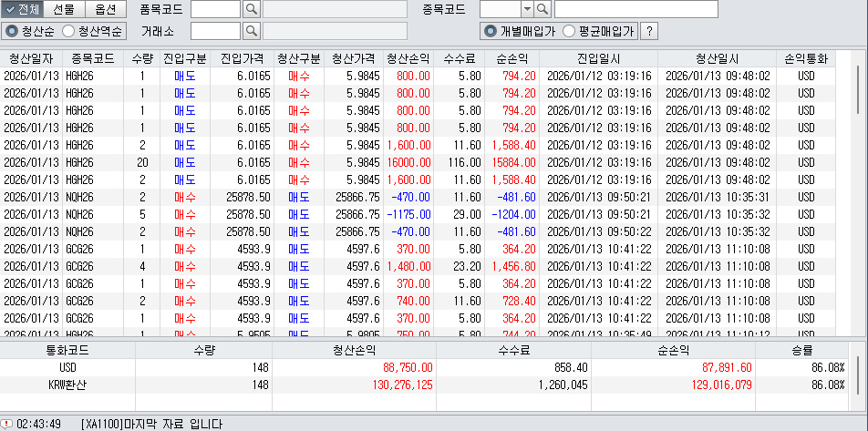The width and height of the screenshot is (868, 431).
Task: Click the summary 승률 column header
Action: click(x=802, y=350)
